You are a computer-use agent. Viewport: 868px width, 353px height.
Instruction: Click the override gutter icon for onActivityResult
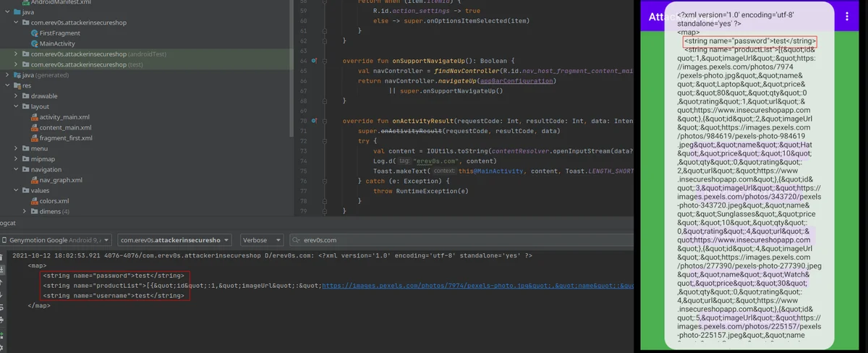coord(314,120)
